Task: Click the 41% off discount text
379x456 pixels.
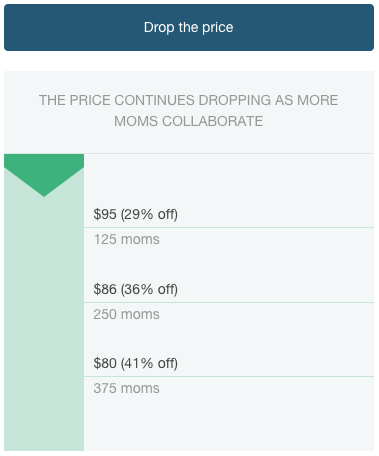Action: [149, 363]
